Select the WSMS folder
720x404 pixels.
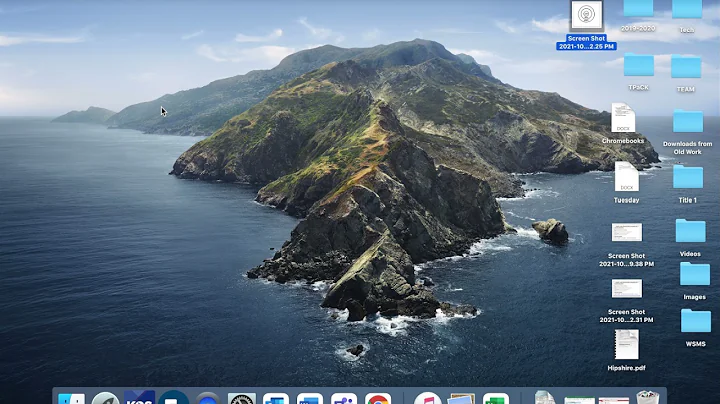pos(696,328)
